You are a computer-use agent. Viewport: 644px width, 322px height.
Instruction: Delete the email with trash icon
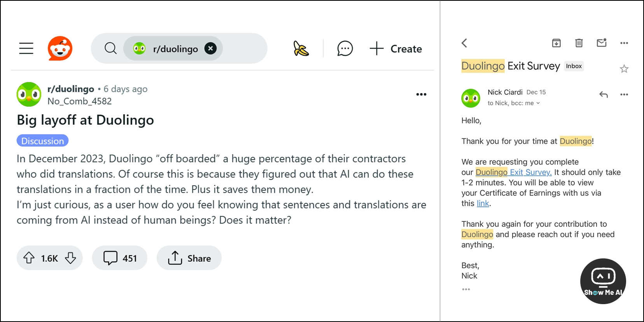(x=579, y=43)
